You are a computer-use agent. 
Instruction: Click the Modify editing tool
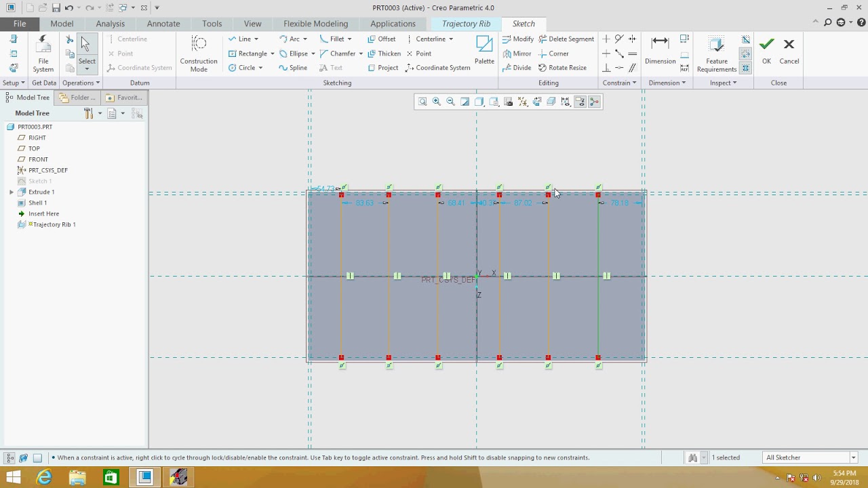pos(518,39)
